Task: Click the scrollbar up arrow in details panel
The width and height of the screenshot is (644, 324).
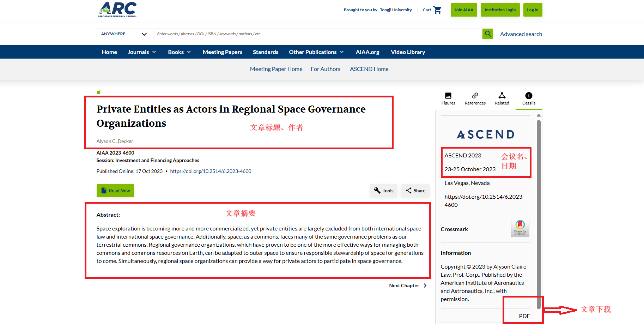Action: pyautogui.click(x=539, y=115)
